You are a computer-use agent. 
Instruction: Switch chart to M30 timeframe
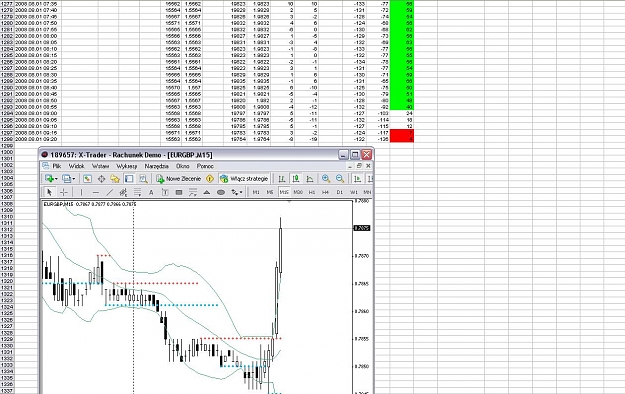pyautogui.click(x=298, y=192)
